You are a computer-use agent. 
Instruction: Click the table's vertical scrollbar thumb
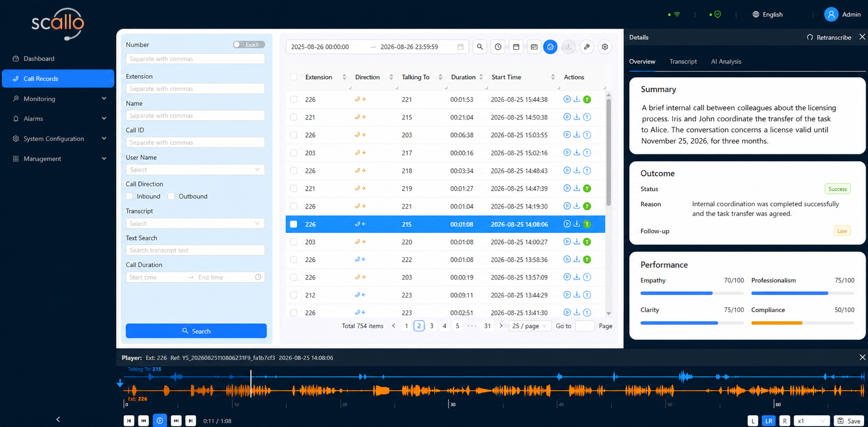click(x=609, y=151)
